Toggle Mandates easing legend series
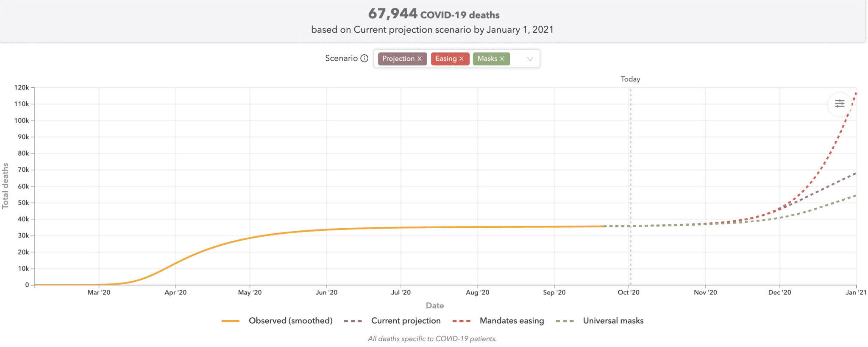This screenshot has width=868, height=347. click(512, 321)
